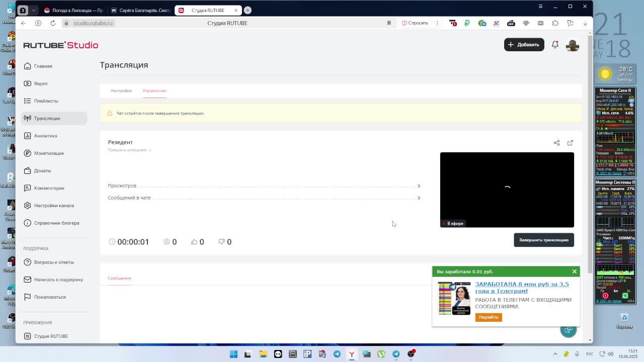The height and width of the screenshot is (362, 644).
Task: Click the Настройки канала gear icon
Action: (27, 206)
